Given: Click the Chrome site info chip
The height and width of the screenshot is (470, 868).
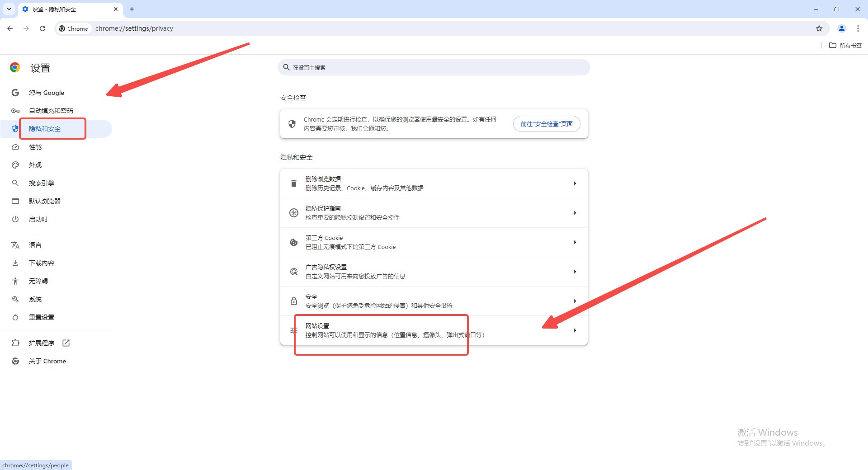Looking at the screenshot, I should [74, 28].
